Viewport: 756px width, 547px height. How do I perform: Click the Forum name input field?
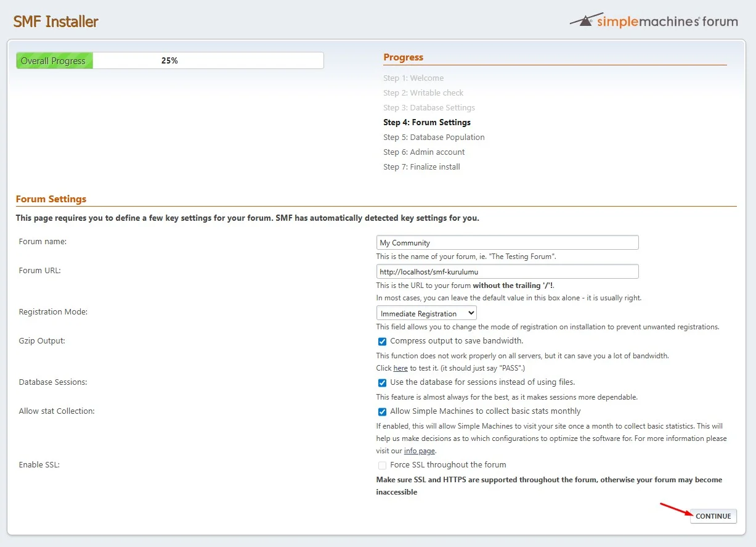(507, 242)
